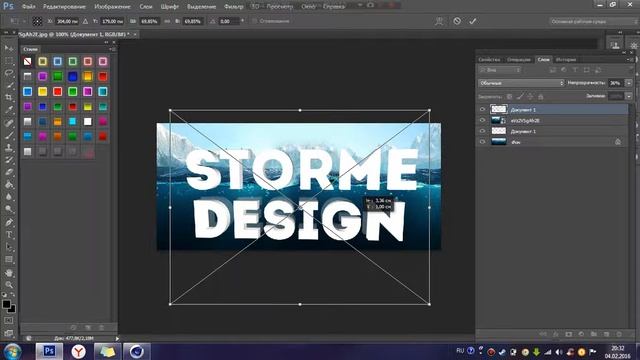Click the layer opacity value field
Image resolution: width=640 pixels, height=360 pixels.
tap(616, 83)
